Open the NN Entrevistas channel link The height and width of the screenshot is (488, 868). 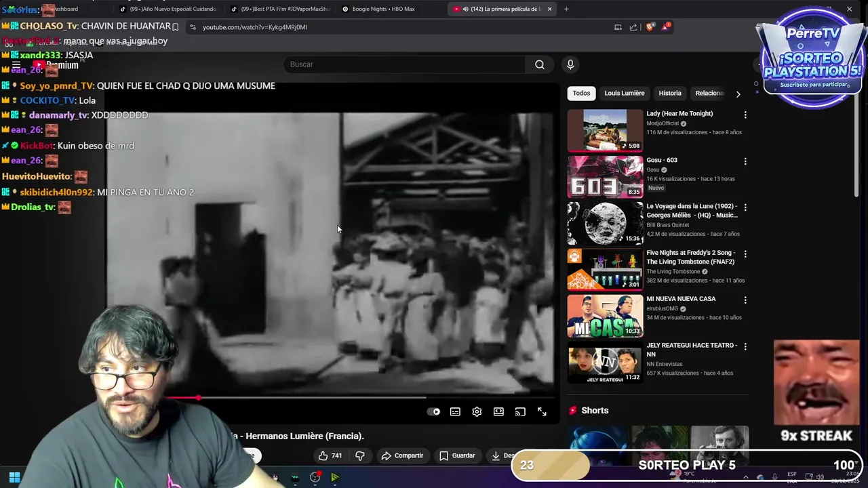tap(665, 364)
